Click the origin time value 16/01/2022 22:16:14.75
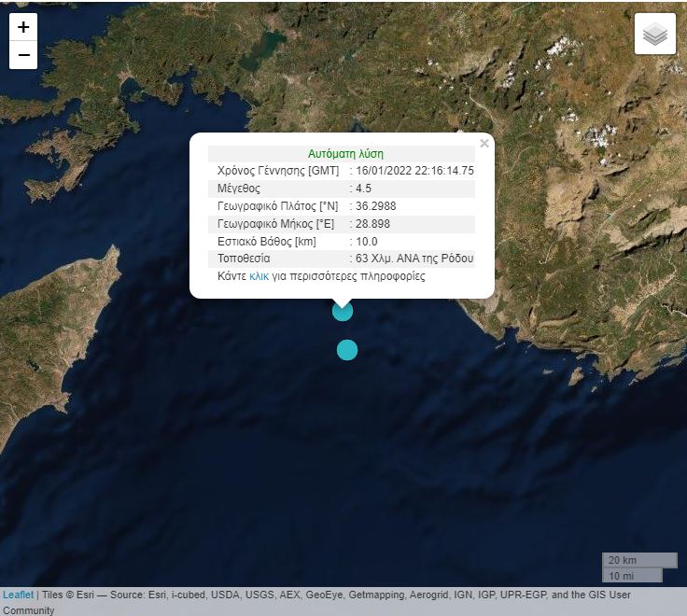This screenshot has height=616, width=687. (x=414, y=171)
